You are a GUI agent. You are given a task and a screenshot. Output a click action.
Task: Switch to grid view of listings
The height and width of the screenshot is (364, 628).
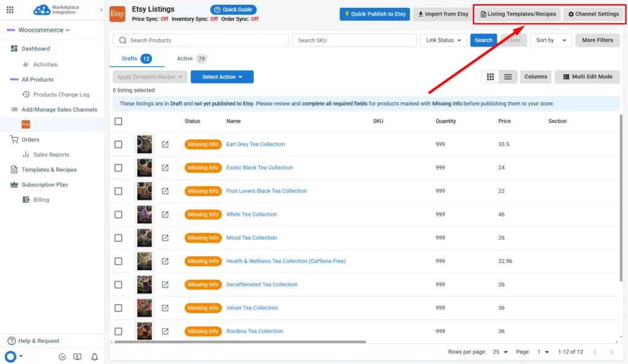pos(490,77)
